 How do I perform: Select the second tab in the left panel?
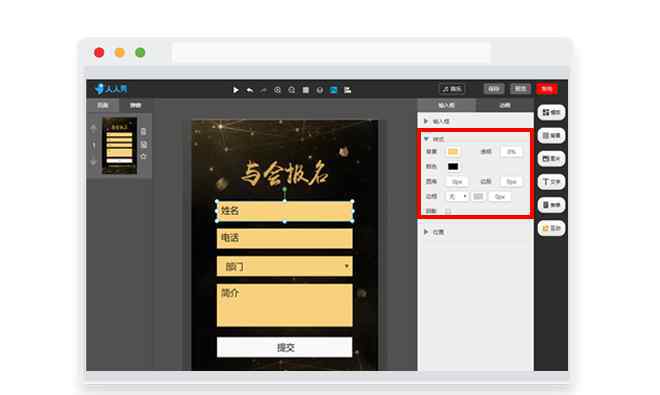pos(135,105)
